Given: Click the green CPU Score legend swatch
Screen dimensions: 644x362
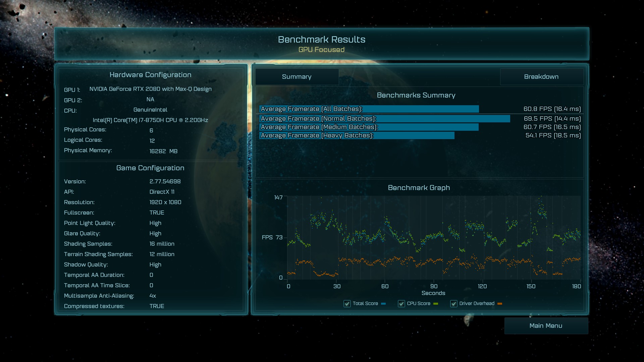Looking at the screenshot, I should 436,304.
